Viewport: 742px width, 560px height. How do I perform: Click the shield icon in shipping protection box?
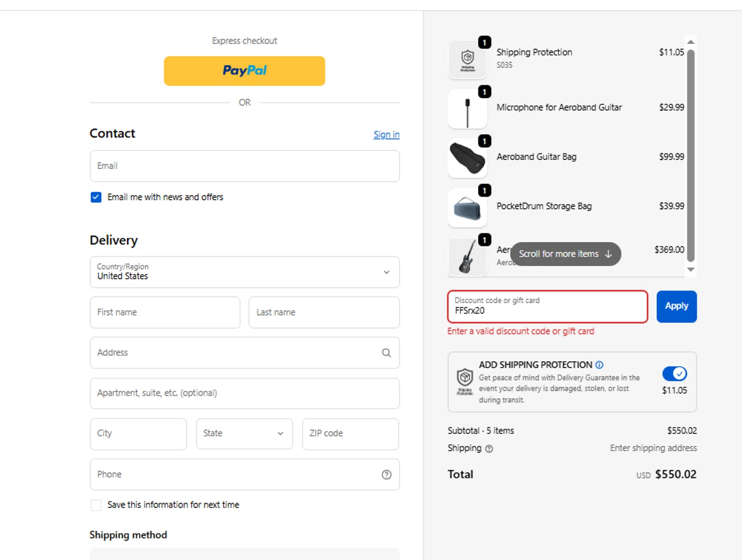click(464, 378)
